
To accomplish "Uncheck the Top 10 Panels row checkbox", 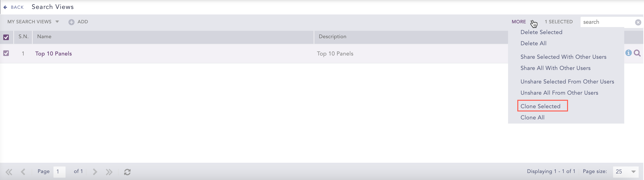I will 6,53.
